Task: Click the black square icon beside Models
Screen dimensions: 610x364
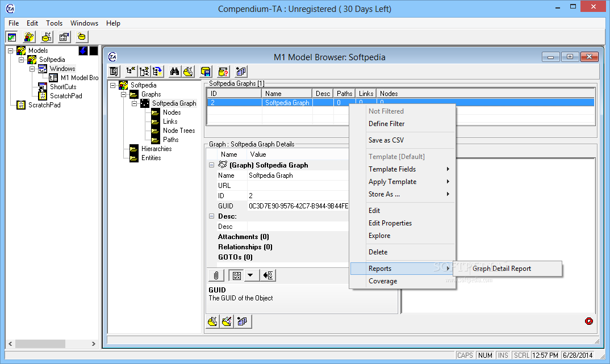Action: point(94,51)
